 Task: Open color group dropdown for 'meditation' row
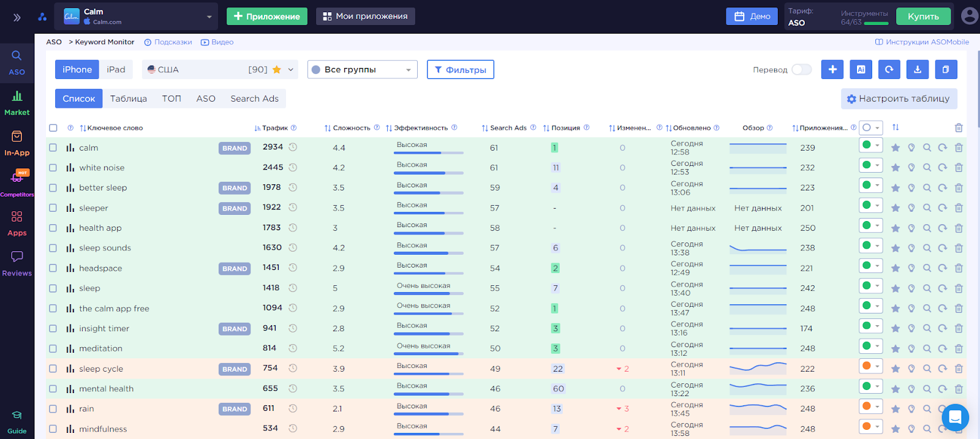(870, 346)
